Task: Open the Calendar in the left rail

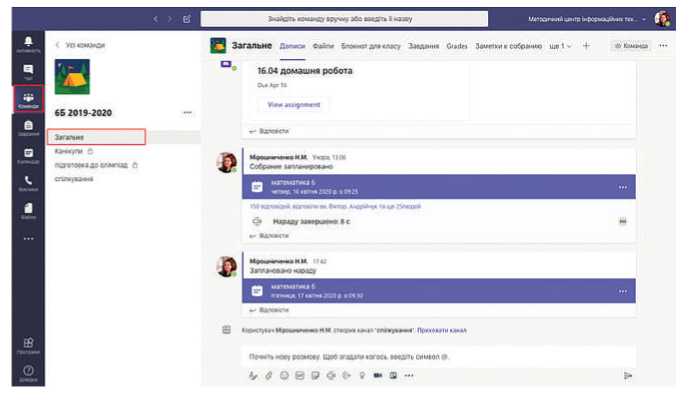Action: point(28,155)
